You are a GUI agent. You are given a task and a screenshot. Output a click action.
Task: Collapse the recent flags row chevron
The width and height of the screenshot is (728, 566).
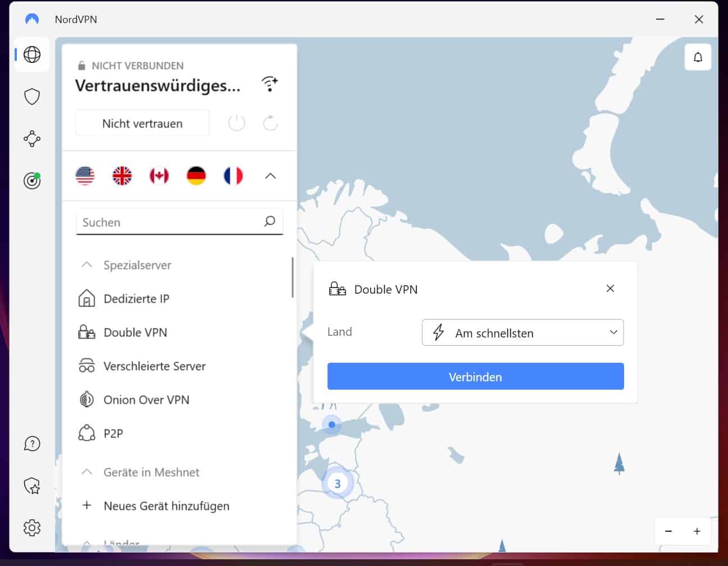270,176
